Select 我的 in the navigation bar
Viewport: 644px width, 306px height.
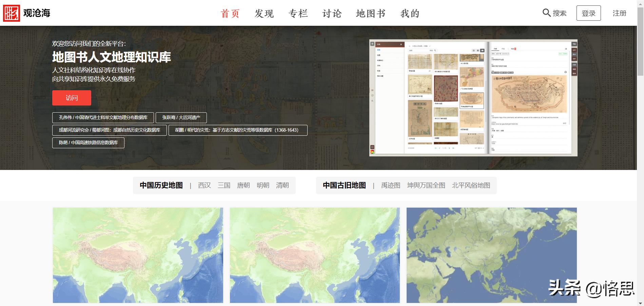point(410,14)
